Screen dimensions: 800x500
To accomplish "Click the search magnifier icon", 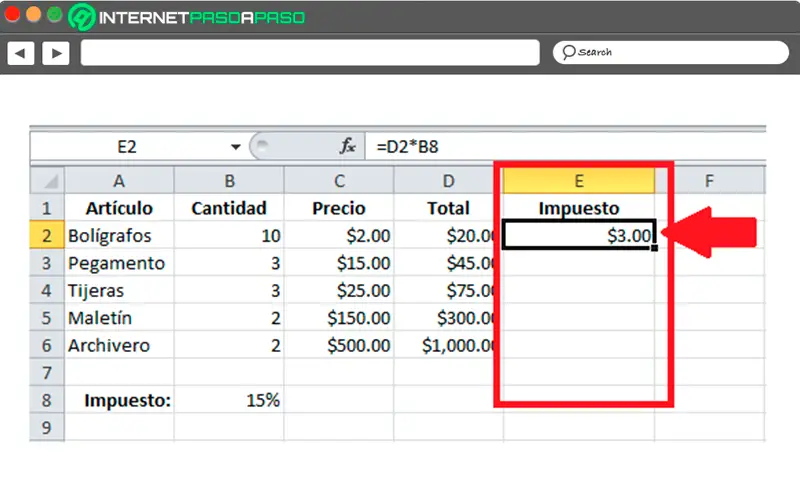I will pyautogui.click(x=568, y=52).
